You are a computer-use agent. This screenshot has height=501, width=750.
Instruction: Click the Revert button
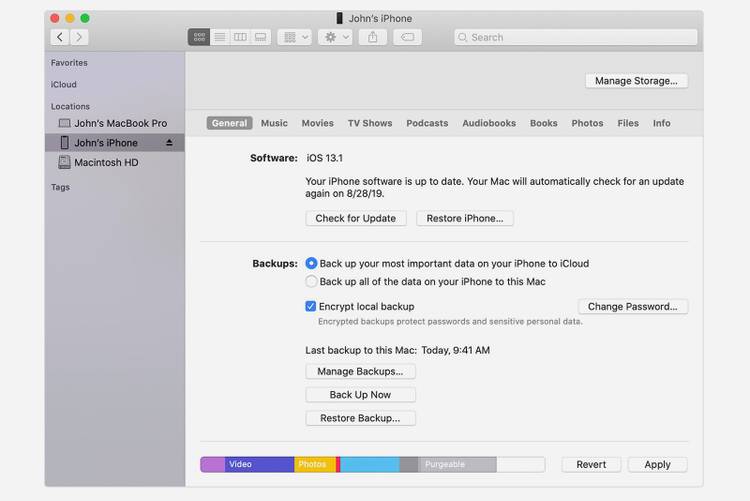pyautogui.click(x=591, y=464)
